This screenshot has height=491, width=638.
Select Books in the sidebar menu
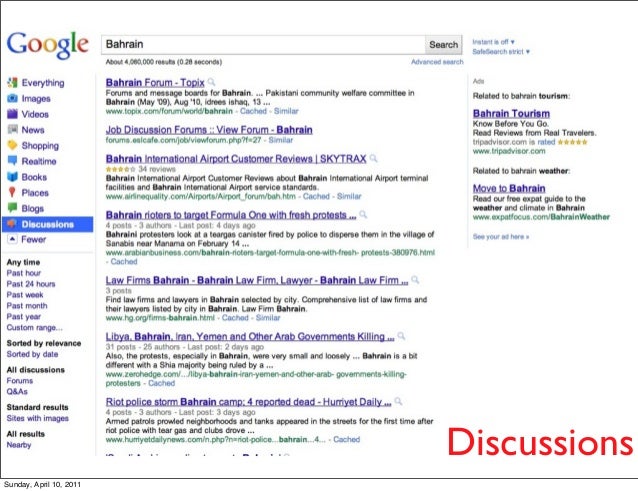coord(34,177)
